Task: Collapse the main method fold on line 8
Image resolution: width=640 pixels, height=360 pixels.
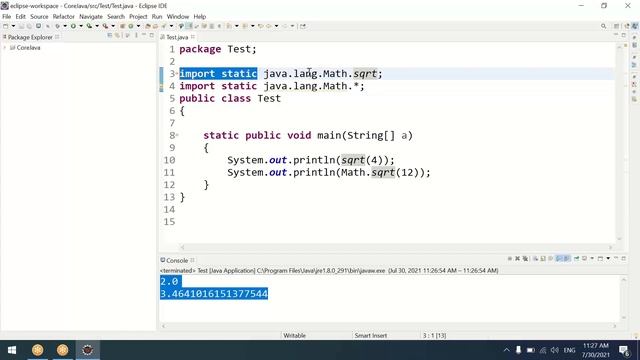Action: coord(177,135)
